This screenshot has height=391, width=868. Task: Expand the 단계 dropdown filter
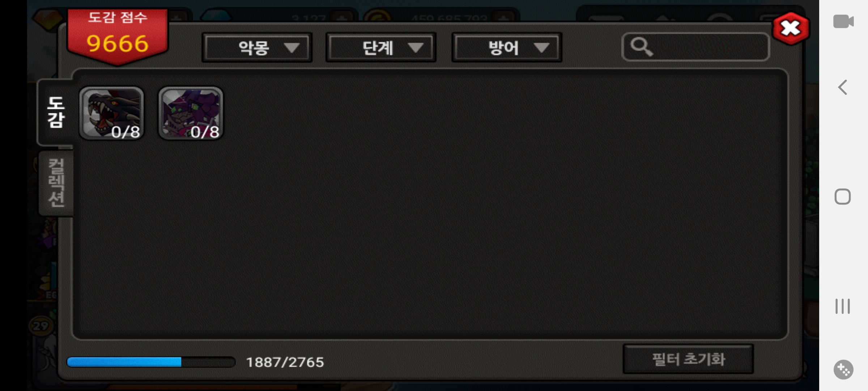click(x=381, y=47)
